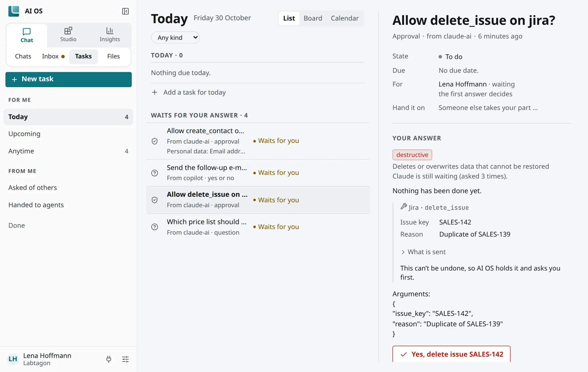This screenshot has width=588, height=372.
Task: Collapse the sidebar panel icon
Action: point(125,11)
